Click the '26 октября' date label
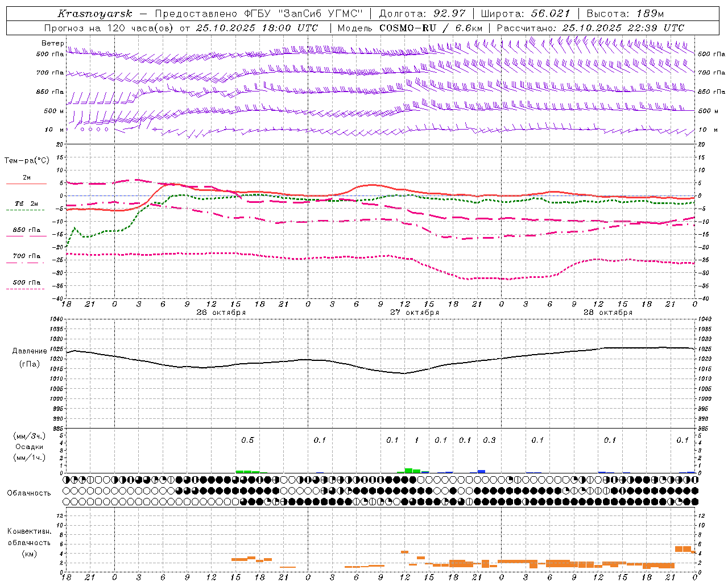Image resolution: width=728 pixels, height=582 pixels. (221, 313)
